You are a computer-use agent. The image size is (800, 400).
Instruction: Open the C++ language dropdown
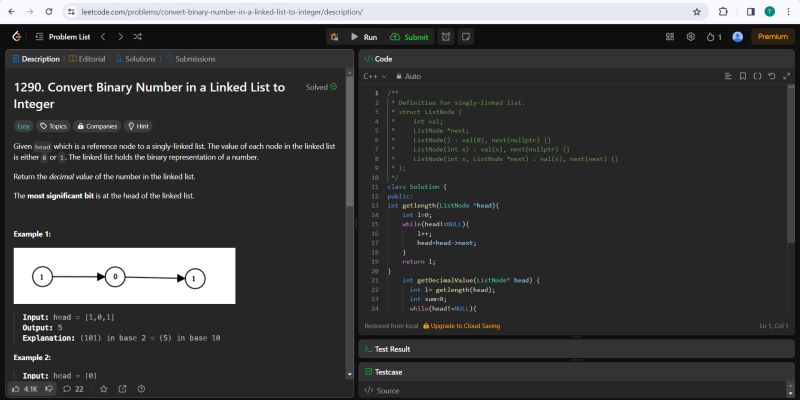[x=374, y=76]
